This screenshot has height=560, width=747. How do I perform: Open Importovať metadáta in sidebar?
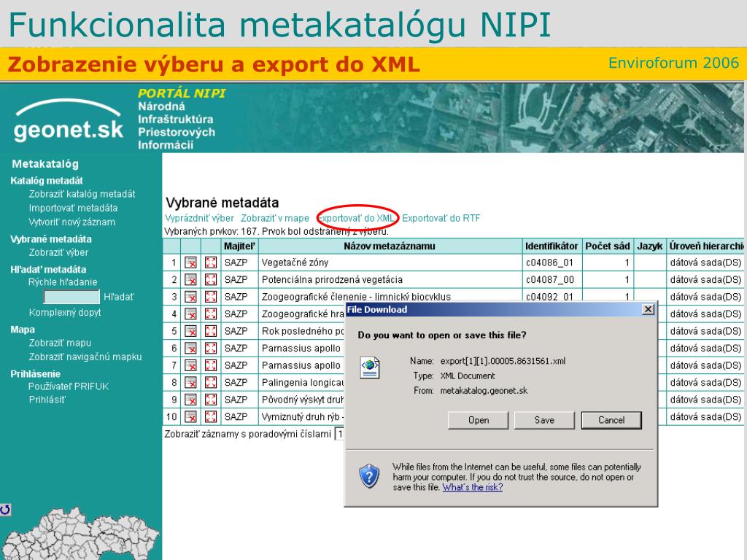(73, 208)
